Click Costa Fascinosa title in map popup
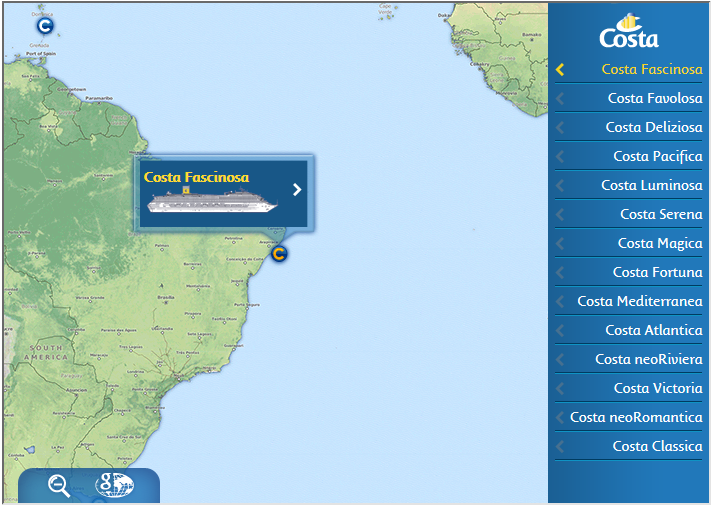This screenshot has width=711, height=505. pyautogui.click(x=196, y=177)
